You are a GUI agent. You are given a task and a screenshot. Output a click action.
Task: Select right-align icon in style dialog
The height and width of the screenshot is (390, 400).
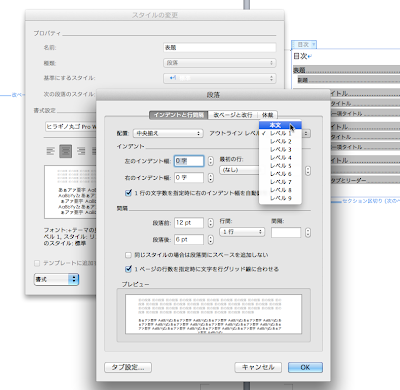[81, 151]
